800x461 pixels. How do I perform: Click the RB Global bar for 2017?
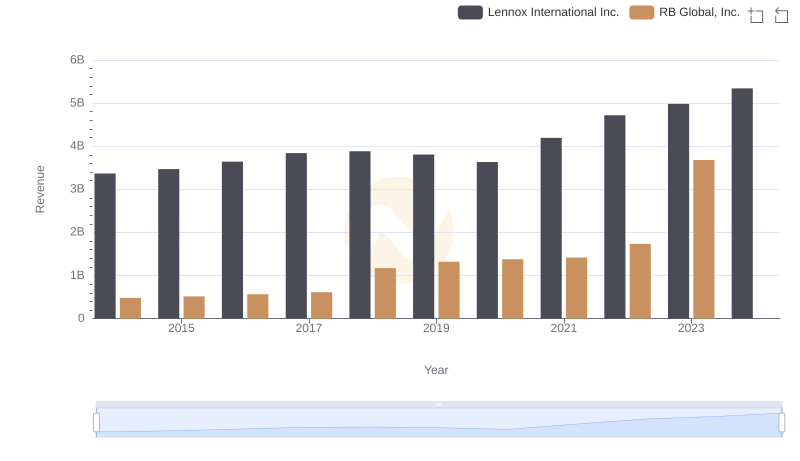pos(321,305)
